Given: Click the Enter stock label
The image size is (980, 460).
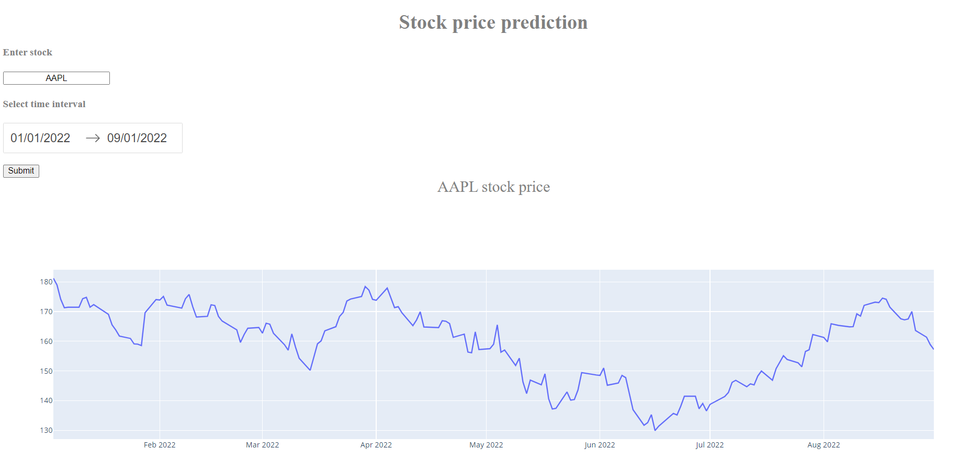Looking at the screenshot, I should (x=27, y=52).
